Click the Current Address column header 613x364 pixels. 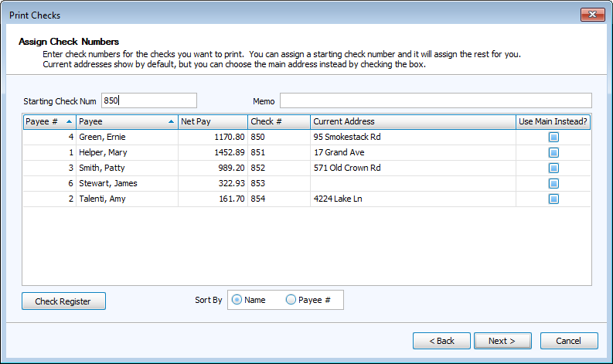[x=413, y=122]
